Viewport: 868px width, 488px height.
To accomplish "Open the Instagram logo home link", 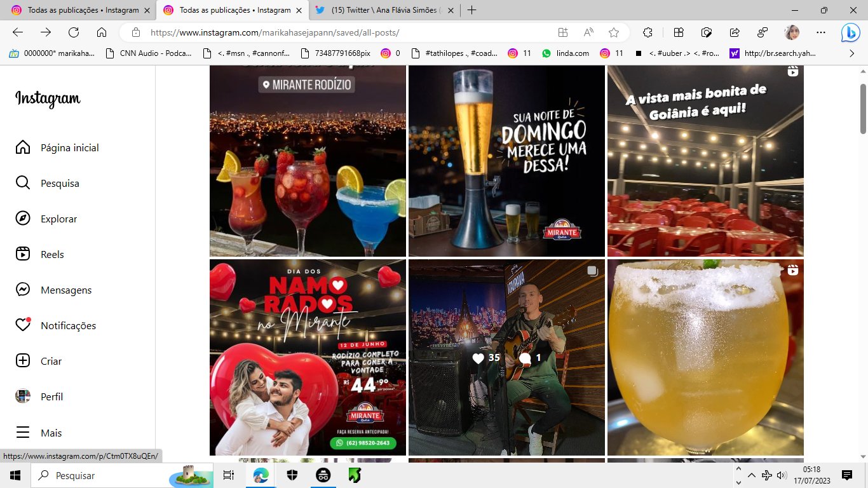I will point(48,99).
